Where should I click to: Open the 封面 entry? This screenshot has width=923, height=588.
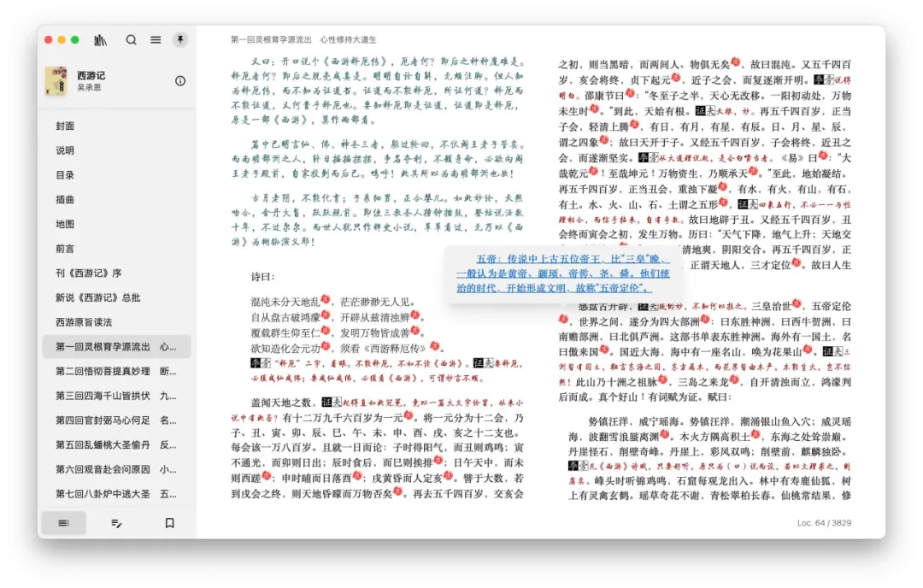116,126
